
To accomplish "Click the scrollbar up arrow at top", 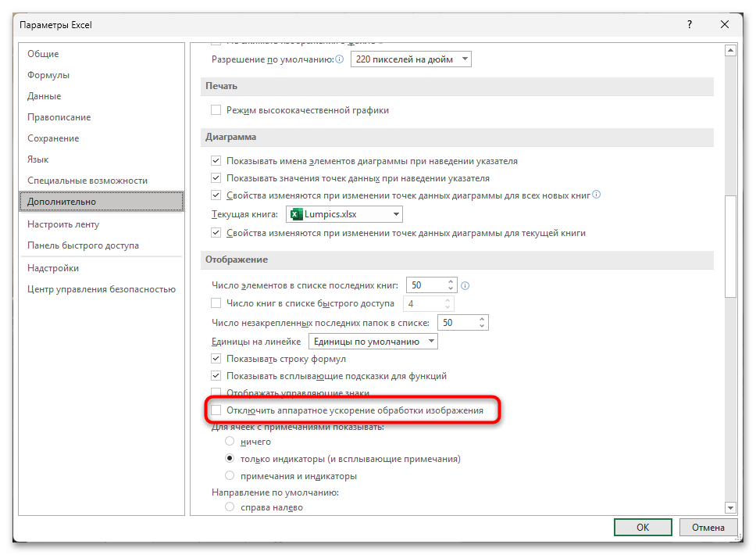I will tap(731, 52).
